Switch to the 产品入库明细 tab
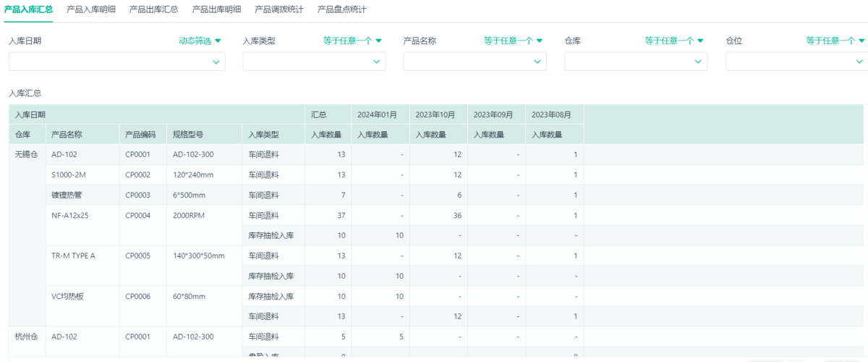This screenshot has width=868, height=362. [x=90, y=9]
